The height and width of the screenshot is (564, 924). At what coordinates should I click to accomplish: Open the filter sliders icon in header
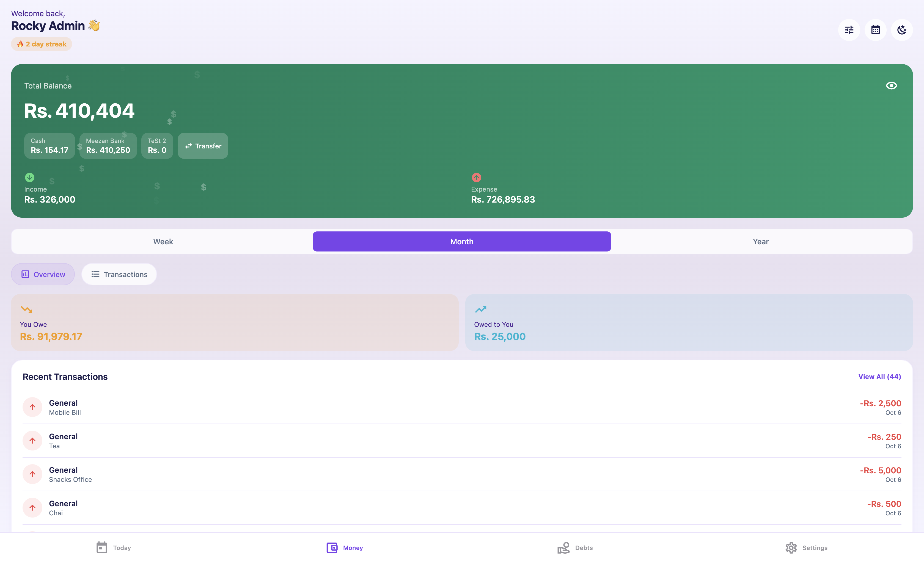click(x=849, y=30)
